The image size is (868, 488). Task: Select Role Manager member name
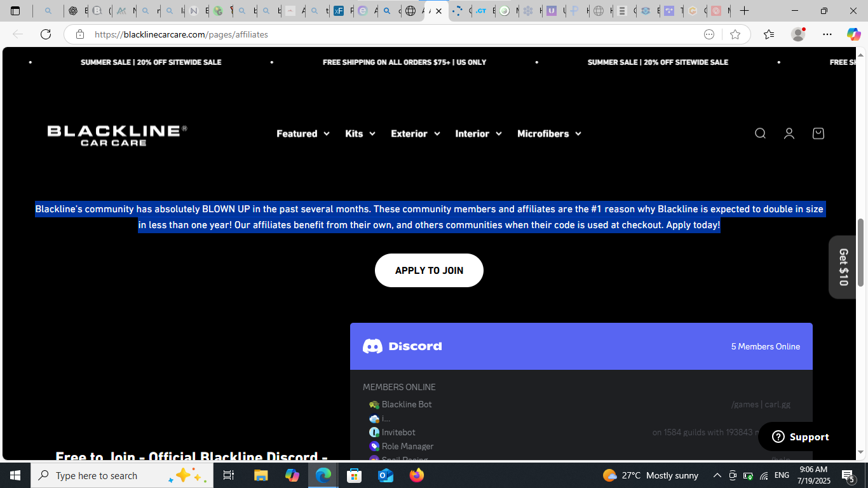coord(407,447)
